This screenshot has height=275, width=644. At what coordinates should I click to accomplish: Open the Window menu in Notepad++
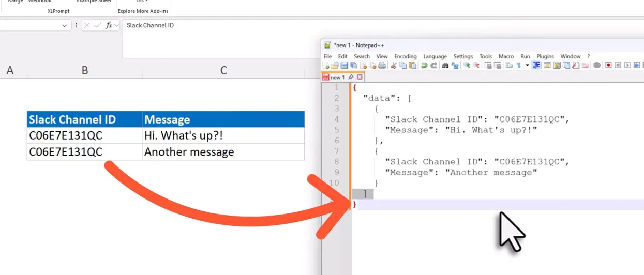(x=571, y=56)
